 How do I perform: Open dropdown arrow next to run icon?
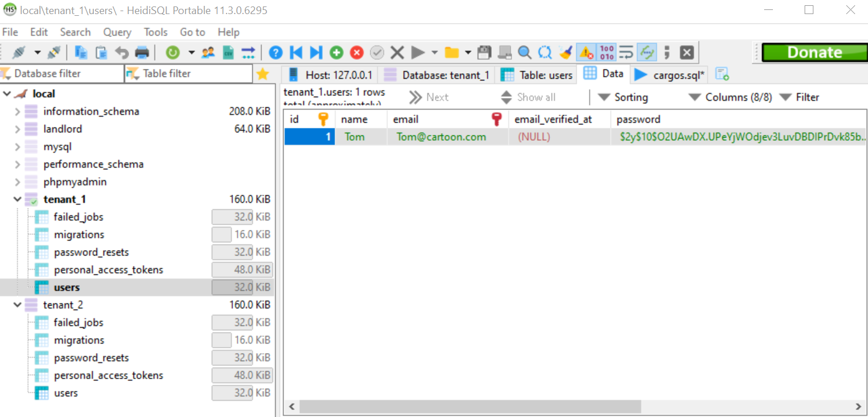434,53
